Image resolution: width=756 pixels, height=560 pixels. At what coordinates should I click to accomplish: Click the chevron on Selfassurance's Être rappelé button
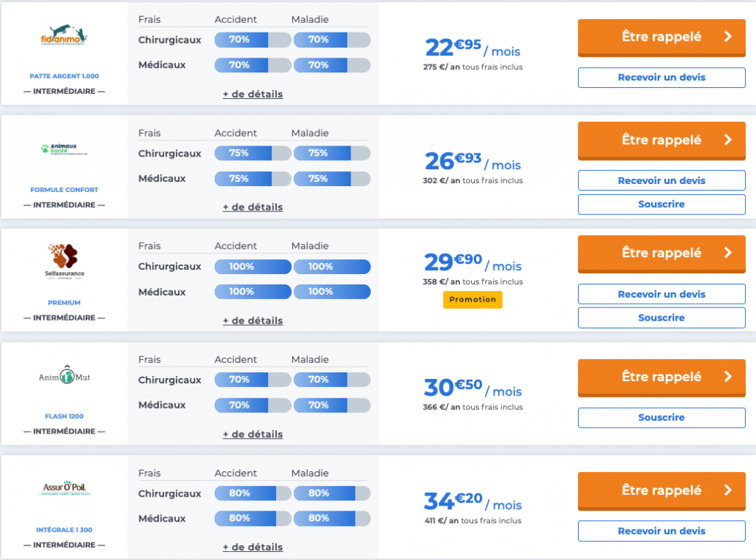728,253
